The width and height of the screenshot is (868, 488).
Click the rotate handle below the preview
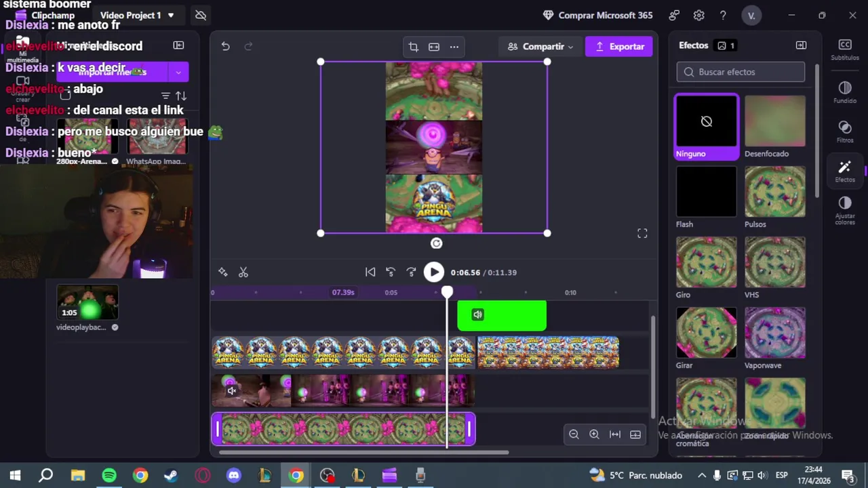[x=436, y=243]
